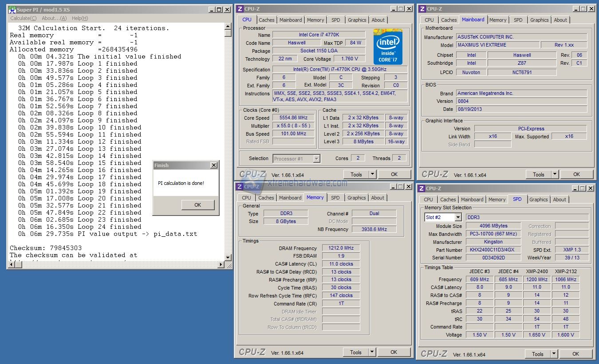Screen dimensions: 599x364
Task: Open the Calculate menu in Super PI
Action: [x=24, y=18]
